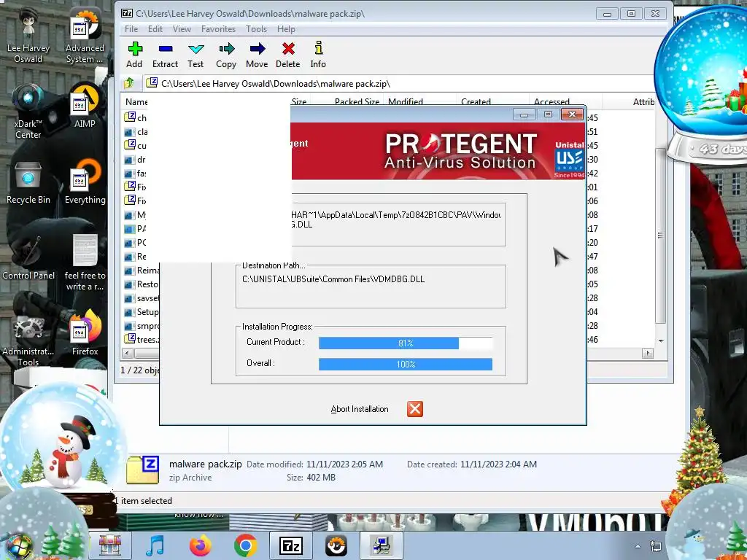This screenshot has width=747, height=560.
Task: Open the Windows Start orb
Action: point(18,547)
